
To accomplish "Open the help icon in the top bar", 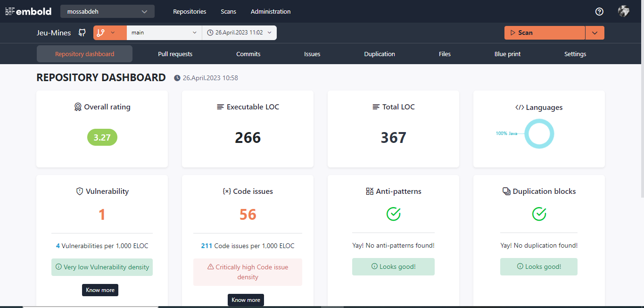I will 599,11.
